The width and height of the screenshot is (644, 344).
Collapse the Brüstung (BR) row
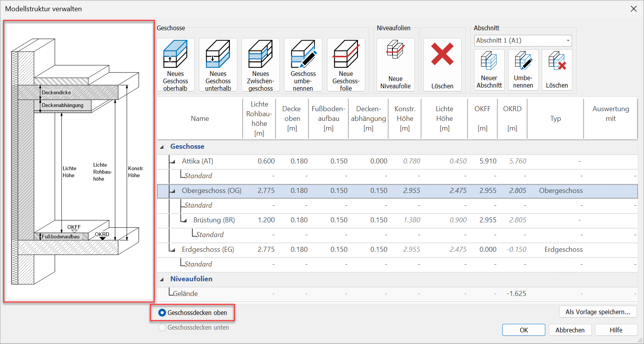[x=185, y=220]
